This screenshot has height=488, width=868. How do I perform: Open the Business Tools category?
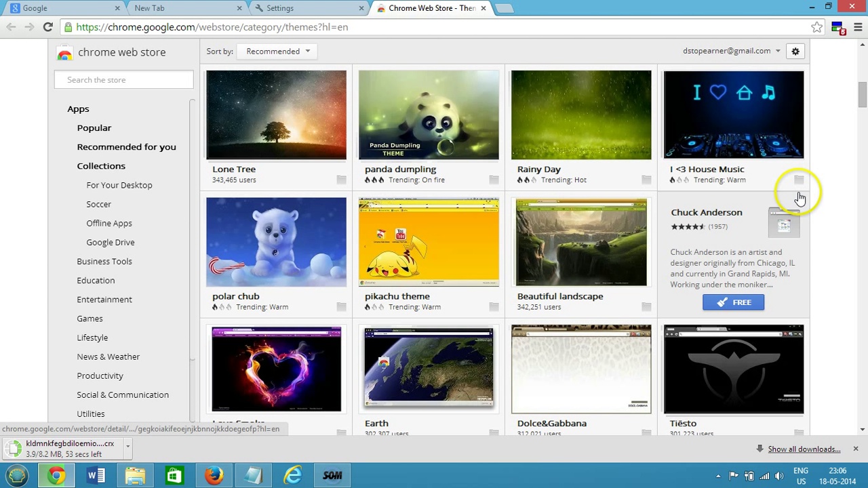point(104,261)
